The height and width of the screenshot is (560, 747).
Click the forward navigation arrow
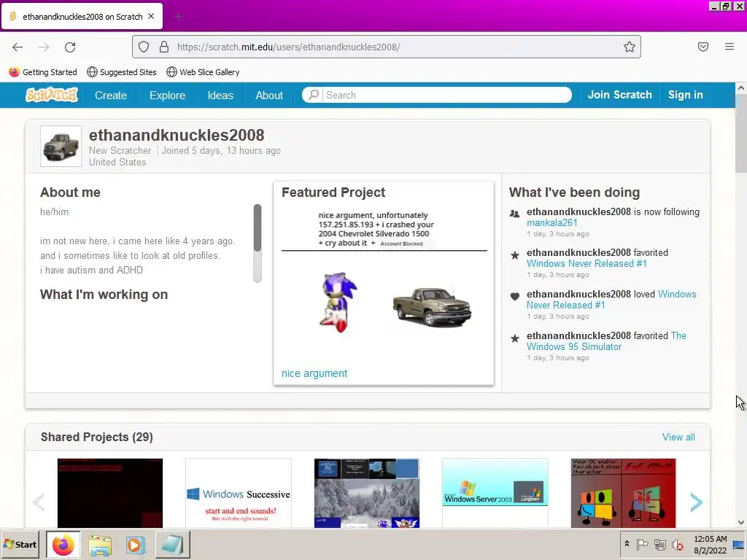point(44,47)
